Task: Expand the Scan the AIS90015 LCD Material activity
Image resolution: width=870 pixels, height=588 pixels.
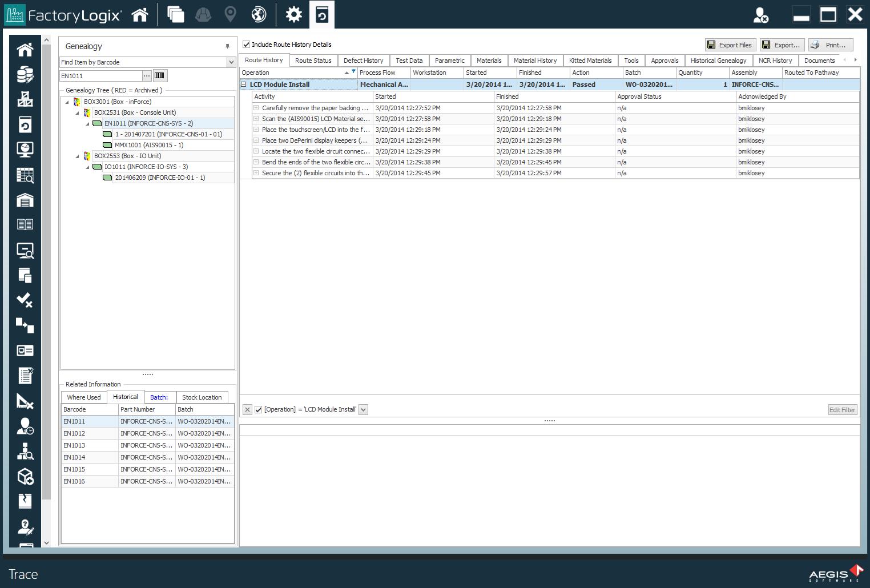Action: (x=255, y=119)
